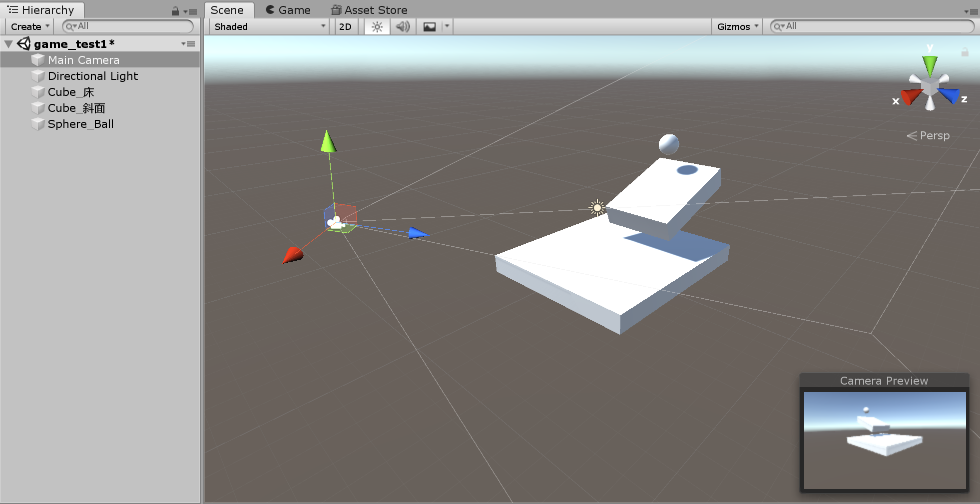Viewport: 980px width, 504px height.
Task: Click the cube icon next to Sphere_Ball
Action: [38, 124]
